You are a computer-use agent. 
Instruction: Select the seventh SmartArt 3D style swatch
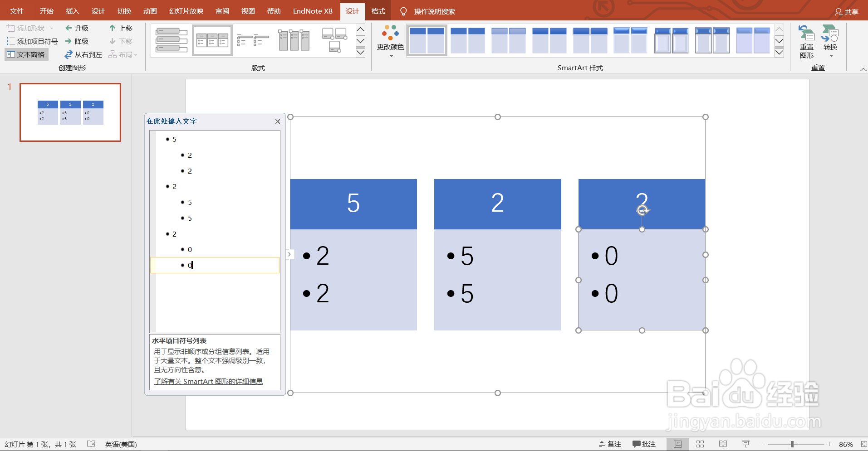671,40
